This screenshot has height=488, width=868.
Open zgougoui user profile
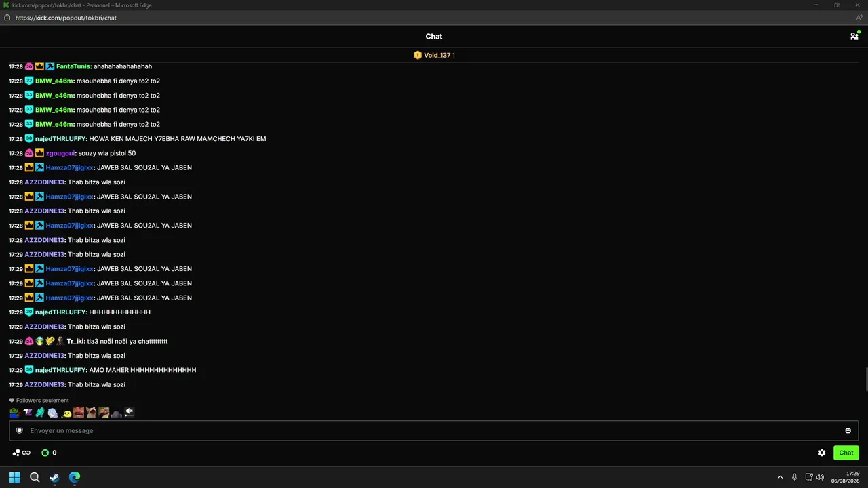(60, 153)
